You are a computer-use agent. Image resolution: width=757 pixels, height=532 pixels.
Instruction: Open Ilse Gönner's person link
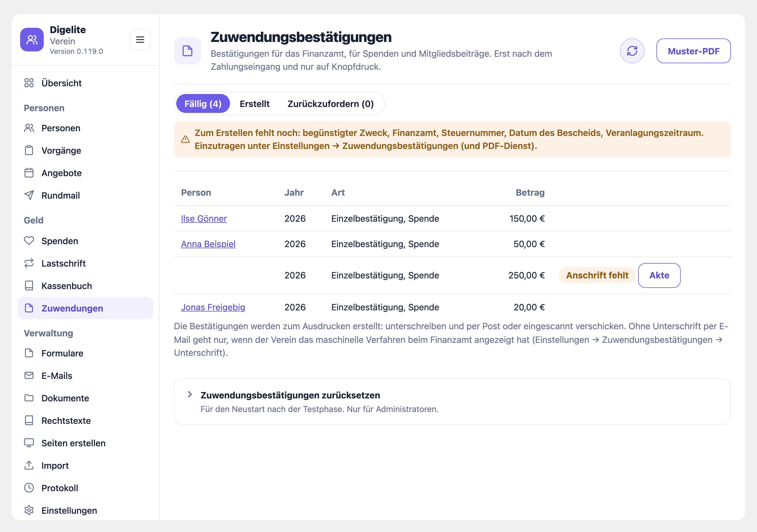[204, 219]
